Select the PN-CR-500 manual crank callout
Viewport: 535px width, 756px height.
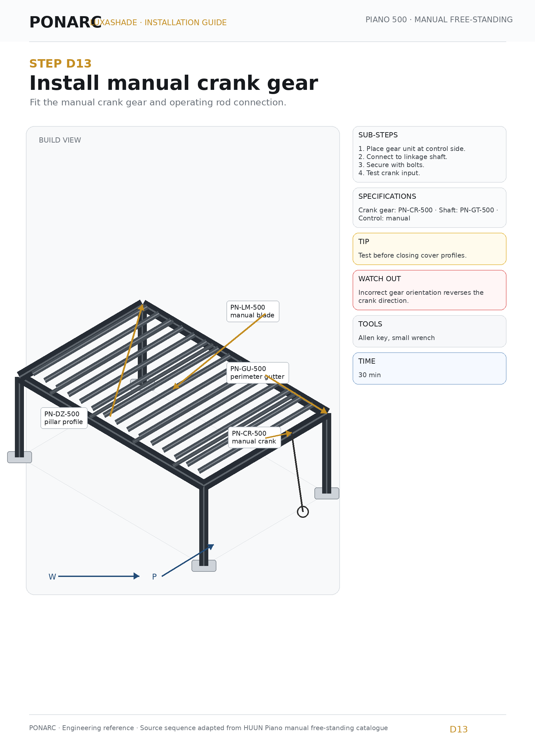tap(254, 437)
